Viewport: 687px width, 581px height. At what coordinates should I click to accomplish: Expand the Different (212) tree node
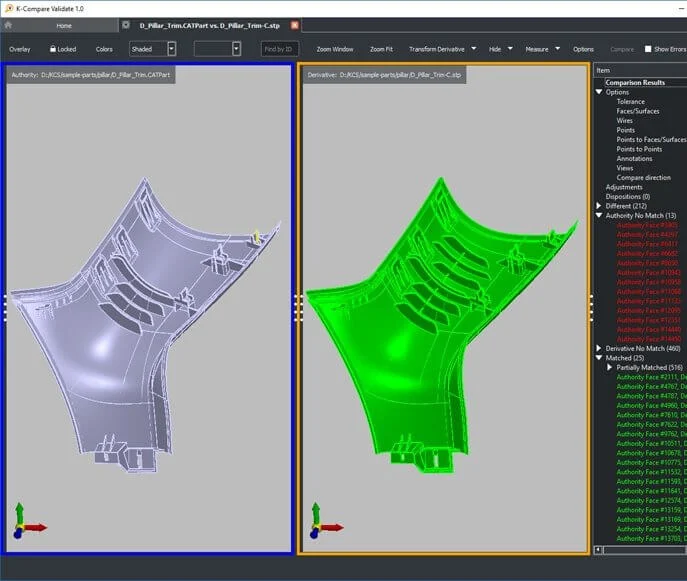(599, 206)
